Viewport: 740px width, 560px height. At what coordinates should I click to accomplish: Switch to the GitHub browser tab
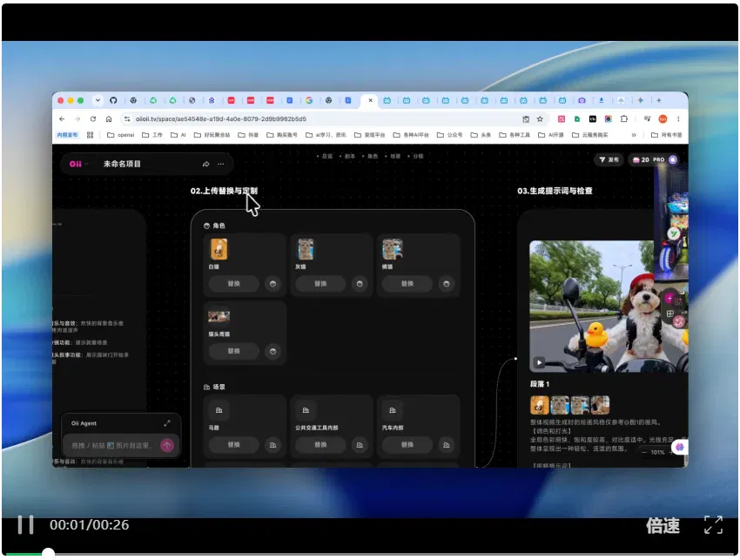pos(113,100)
